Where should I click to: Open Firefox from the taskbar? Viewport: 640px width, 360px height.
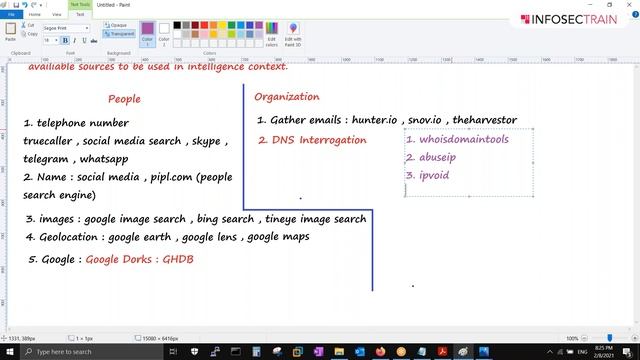pos(380,351)
